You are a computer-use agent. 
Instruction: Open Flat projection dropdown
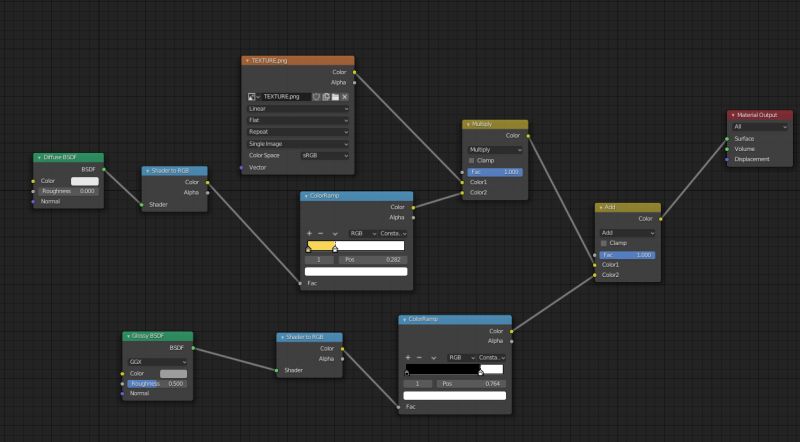click(298, 120)
